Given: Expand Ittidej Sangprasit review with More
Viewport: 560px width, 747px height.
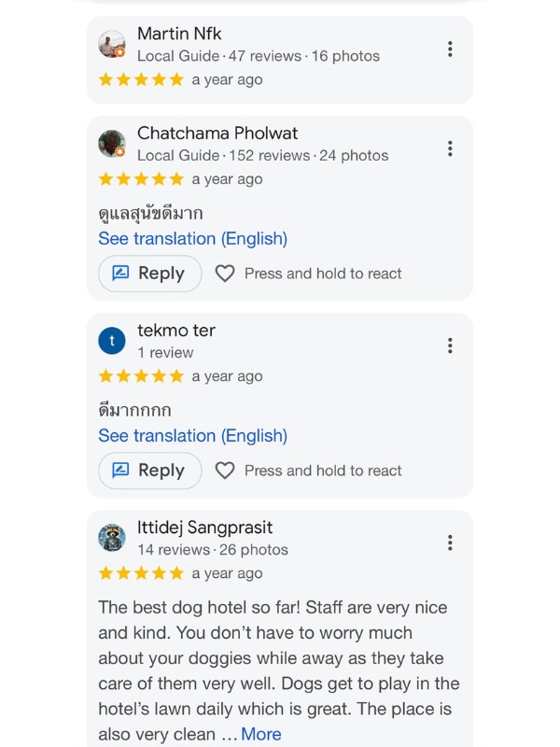Looking at the screenshot, I should [261, 734].
